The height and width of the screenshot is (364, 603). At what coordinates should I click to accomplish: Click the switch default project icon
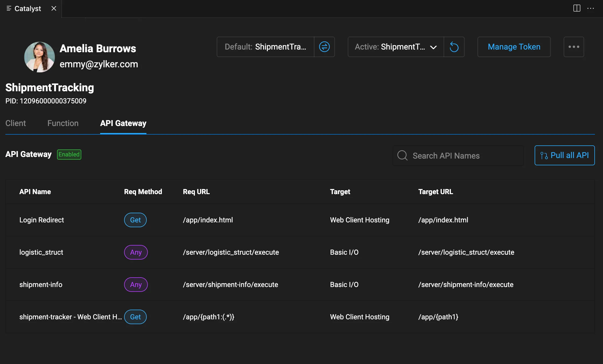point(324,47)
